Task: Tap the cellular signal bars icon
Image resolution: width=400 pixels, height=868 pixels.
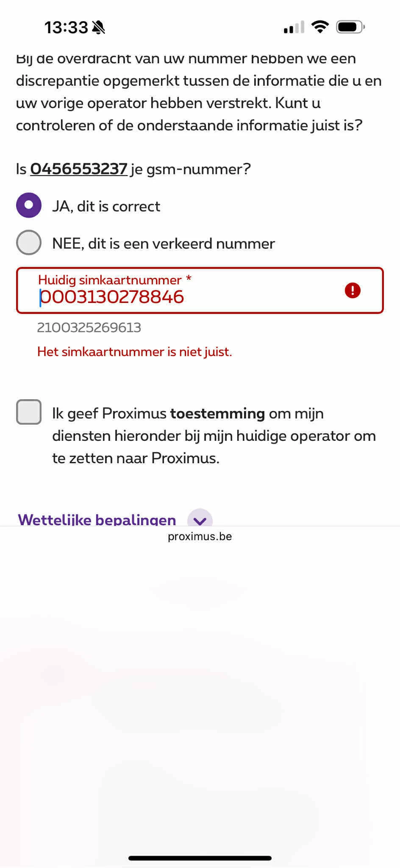Action: [x=294, y=27]
